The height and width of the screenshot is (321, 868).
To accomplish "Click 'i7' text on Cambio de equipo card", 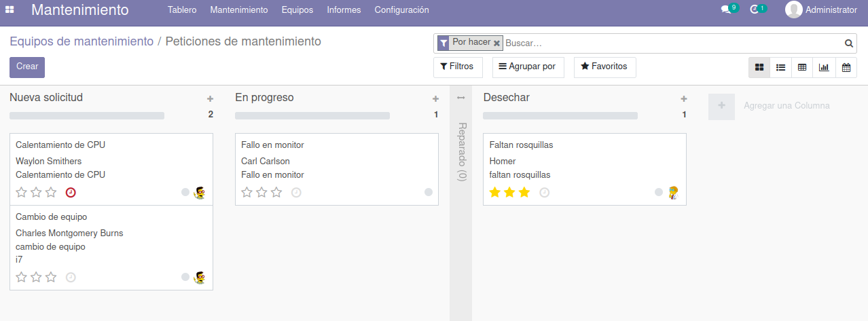I will pyautogui.click(x=19, y=259).
